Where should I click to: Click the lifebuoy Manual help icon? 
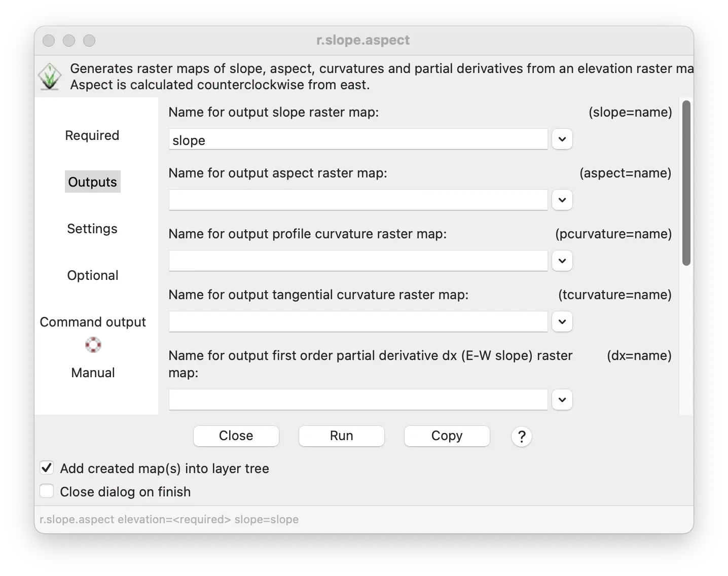(93, 345)
